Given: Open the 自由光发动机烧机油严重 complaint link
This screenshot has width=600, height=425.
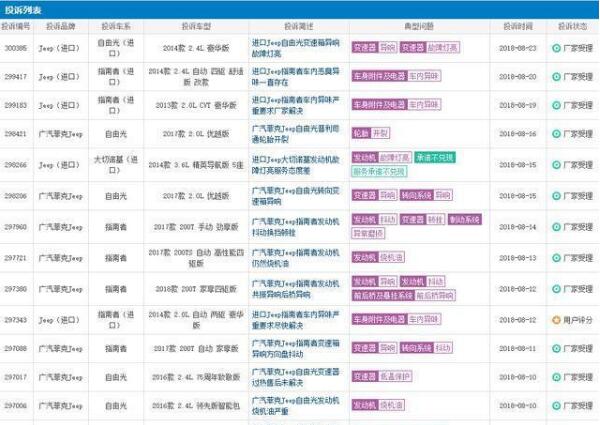Looking at the screenshot, I should pos(295,405).
